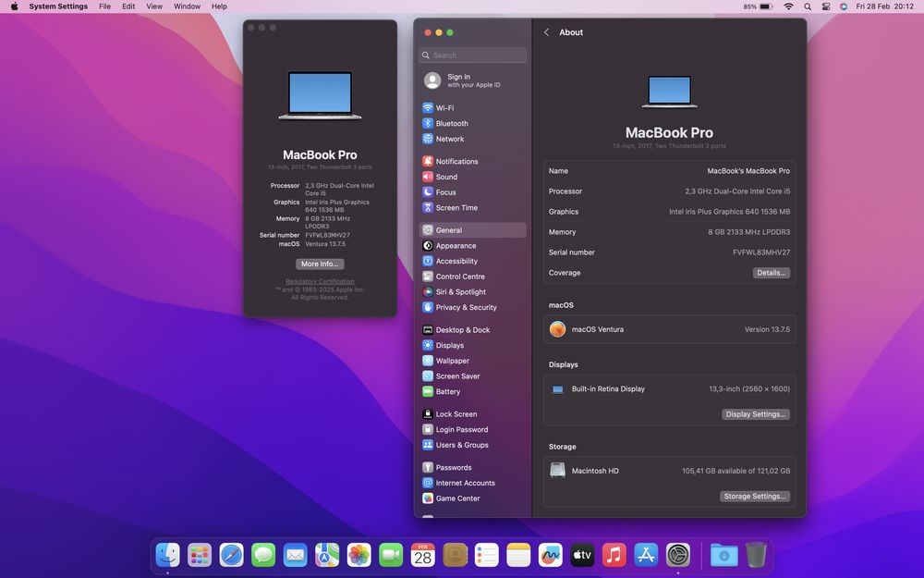Open Launchpad from the Dock
The image size is (924, 578).
tap(200, 555)
